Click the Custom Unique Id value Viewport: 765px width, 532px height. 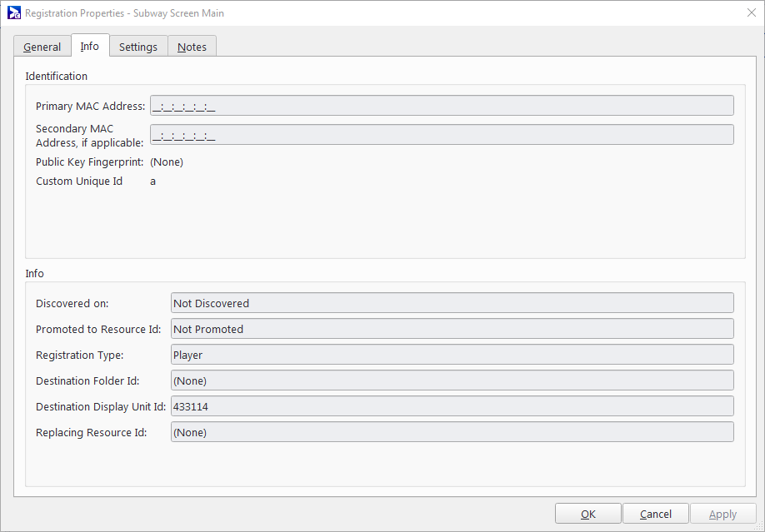click(153, 181)
